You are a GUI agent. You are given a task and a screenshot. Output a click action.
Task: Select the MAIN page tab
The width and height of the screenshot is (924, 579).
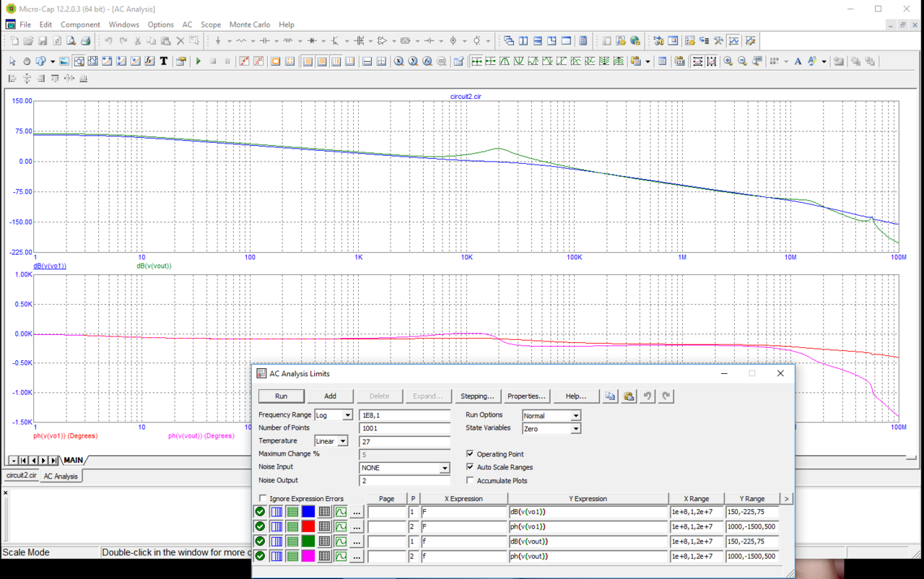point(74,460)
